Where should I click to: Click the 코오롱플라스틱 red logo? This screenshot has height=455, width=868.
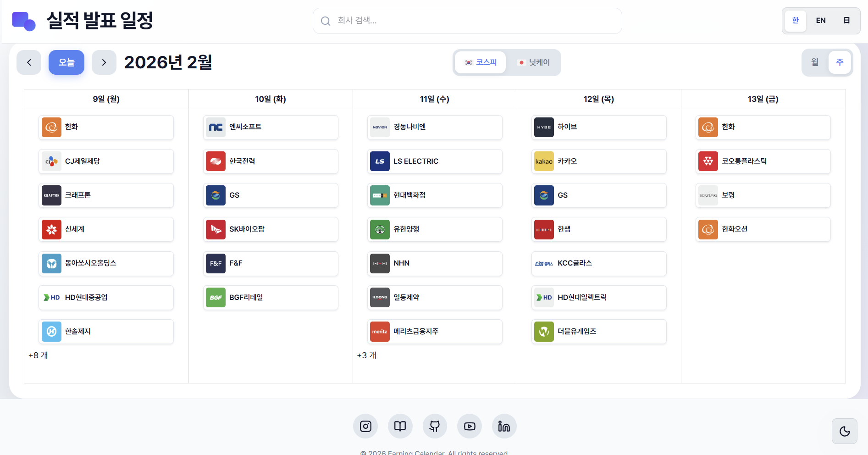pos(708,161)
